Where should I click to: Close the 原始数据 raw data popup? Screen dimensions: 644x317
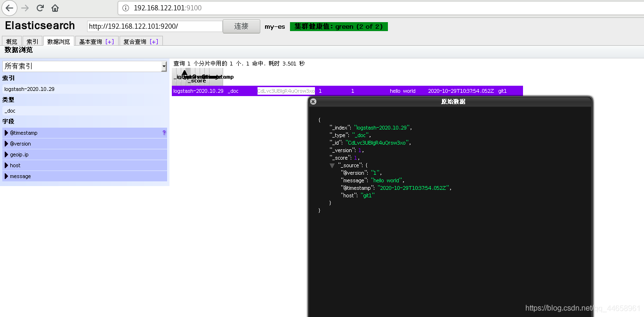[313, 101]
